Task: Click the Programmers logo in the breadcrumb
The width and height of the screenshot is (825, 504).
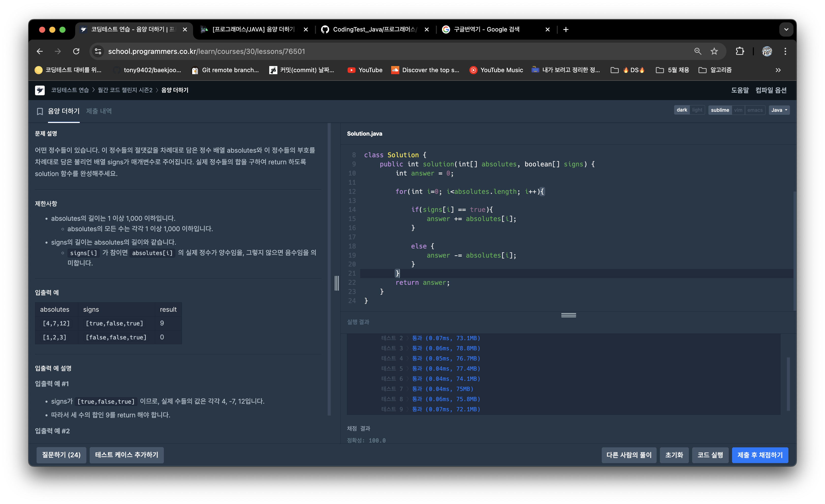Action: 40,90
